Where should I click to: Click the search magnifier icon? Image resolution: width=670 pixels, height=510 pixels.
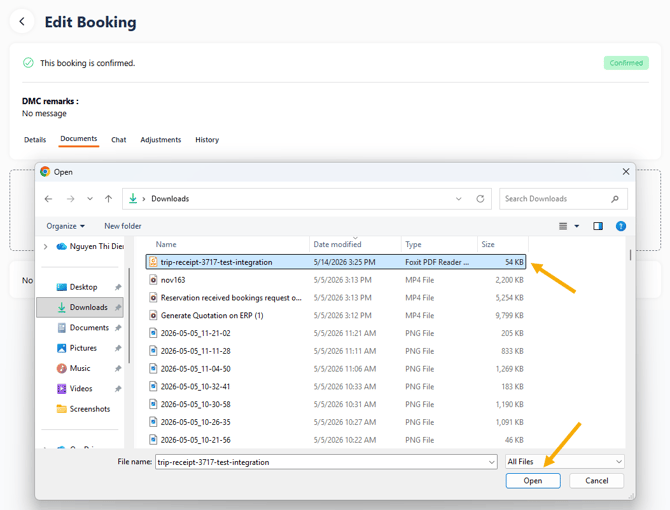[x=615, y=199]
